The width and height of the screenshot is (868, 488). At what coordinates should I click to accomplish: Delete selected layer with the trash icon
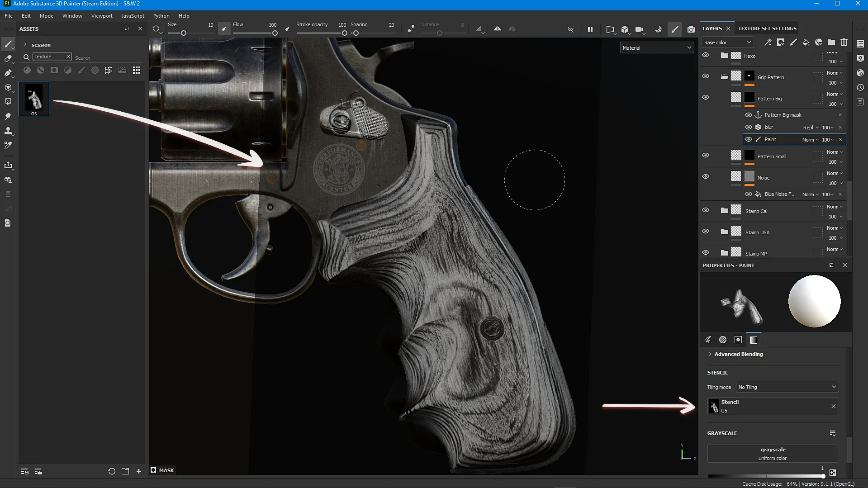point(844,42)
